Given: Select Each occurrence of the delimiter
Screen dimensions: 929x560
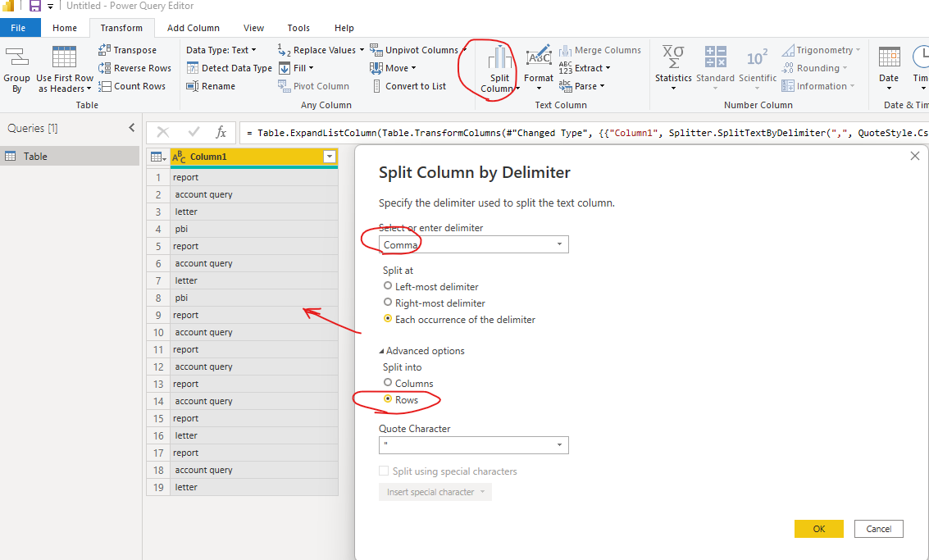Looking at the screenshot, I should coord(388,319).
